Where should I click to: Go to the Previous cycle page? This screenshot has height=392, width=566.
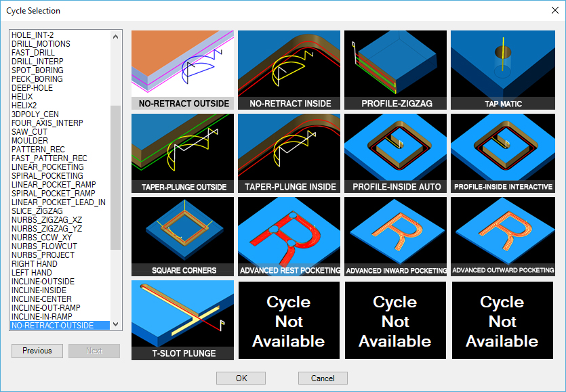[37, 351]
